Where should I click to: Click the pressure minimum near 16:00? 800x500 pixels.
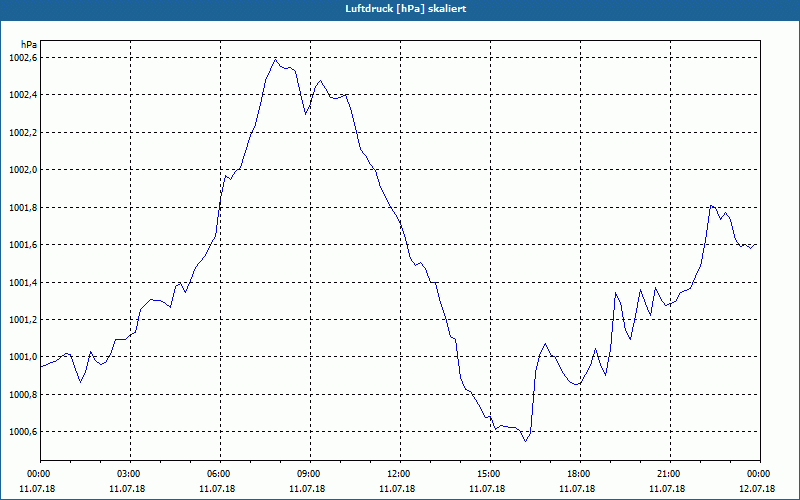[526, 441]
